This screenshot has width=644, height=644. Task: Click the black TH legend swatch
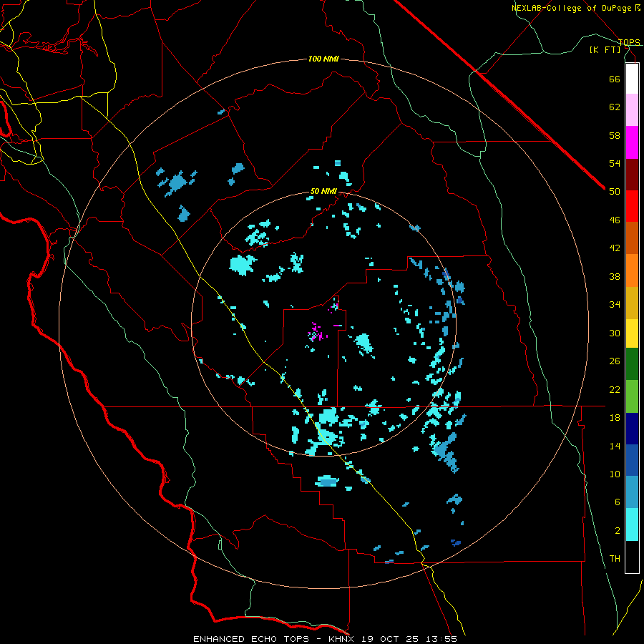[632, 557]
